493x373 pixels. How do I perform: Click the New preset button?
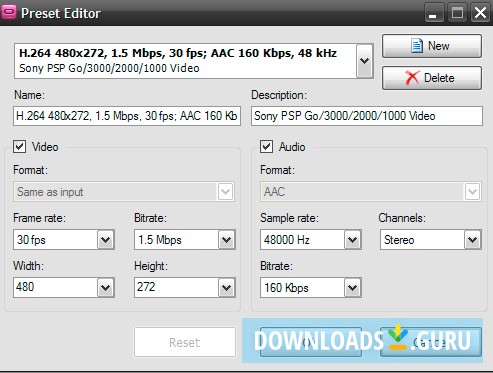(x=432, y=46)
